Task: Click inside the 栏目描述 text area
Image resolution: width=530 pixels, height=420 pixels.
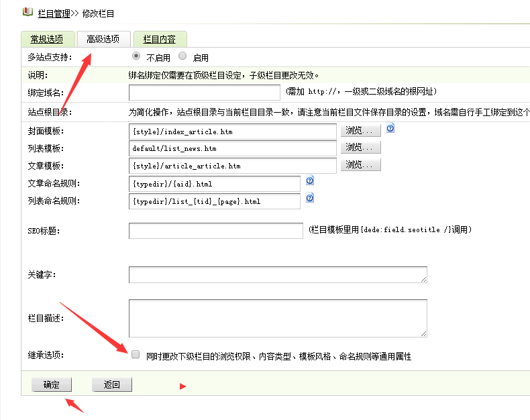Action: pyautogui.click(x=277, y=317)
